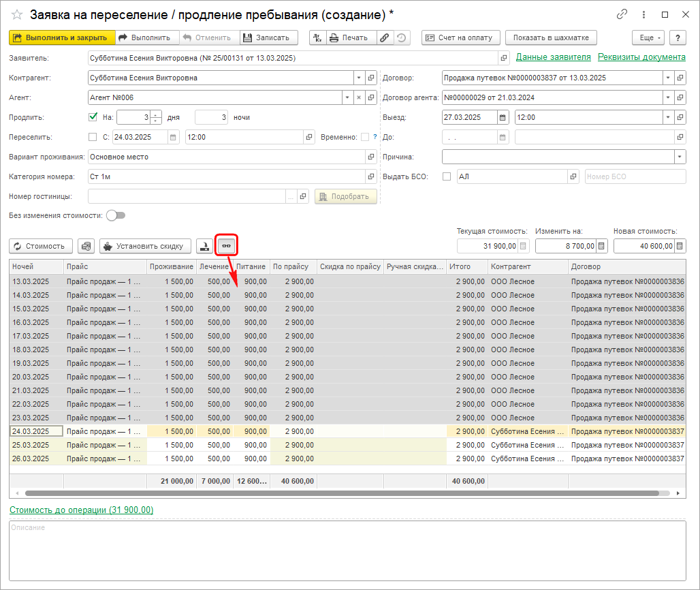The image size is (700, 590).
Task: Open the Еще menu
Action: (647, 37)
